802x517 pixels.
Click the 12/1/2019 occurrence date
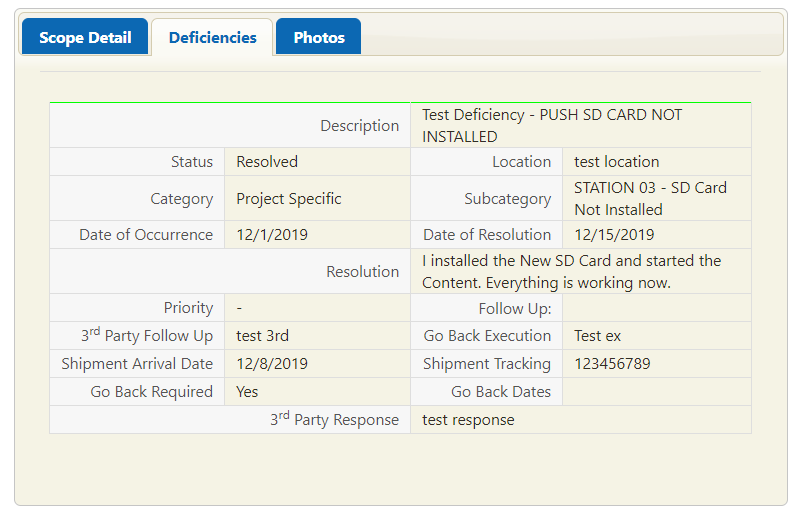click(x=272, y=235)
